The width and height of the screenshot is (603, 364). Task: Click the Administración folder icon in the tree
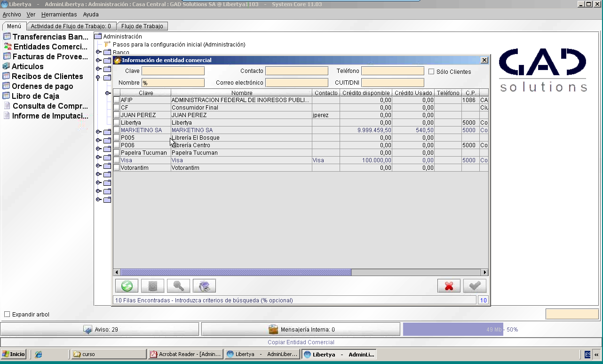(x=98, y=36)
